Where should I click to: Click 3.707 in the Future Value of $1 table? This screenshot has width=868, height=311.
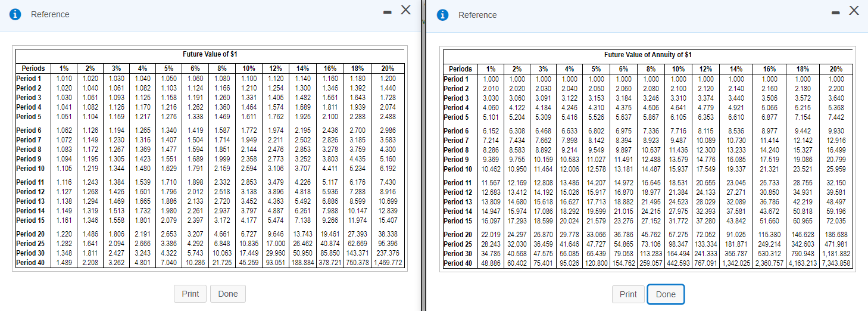point(303,169)
